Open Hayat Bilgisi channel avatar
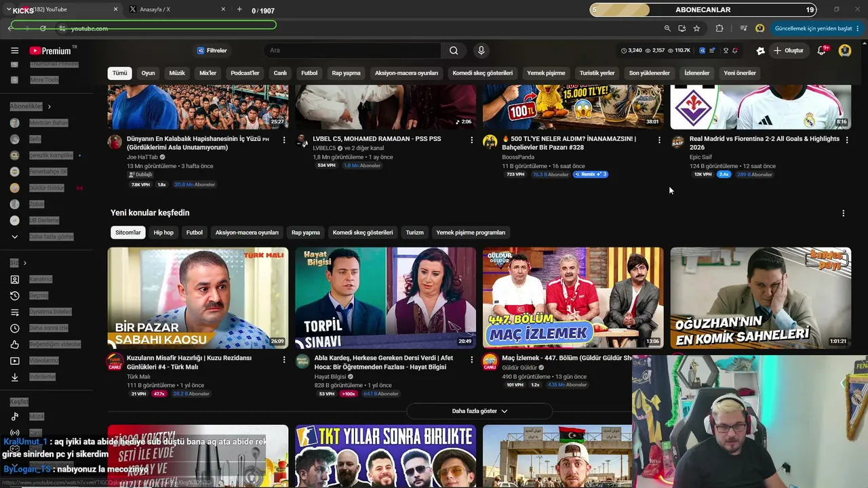 pos(302,361)
